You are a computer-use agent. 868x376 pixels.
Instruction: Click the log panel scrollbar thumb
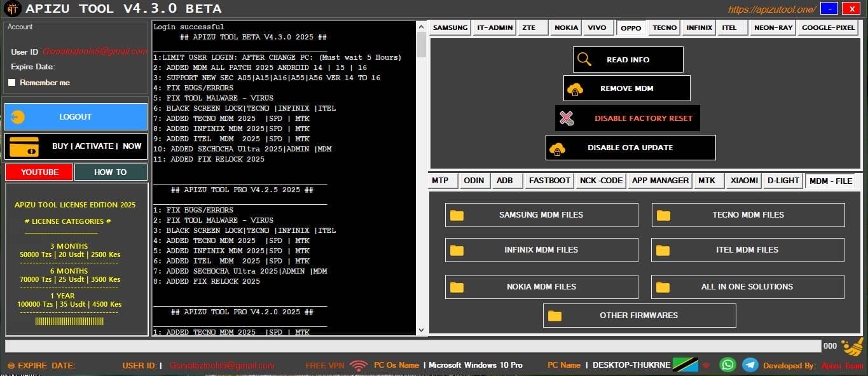click(x=421, y=45)
